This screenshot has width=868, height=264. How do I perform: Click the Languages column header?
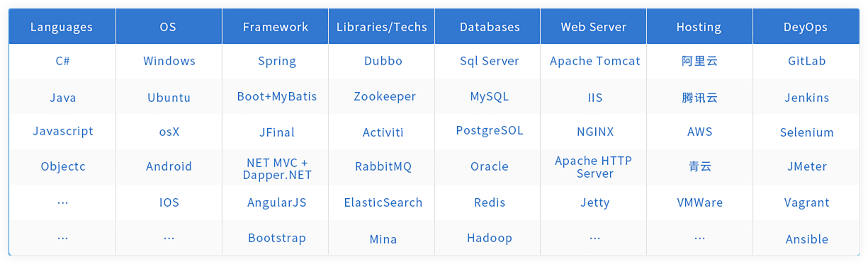point(62,27)
